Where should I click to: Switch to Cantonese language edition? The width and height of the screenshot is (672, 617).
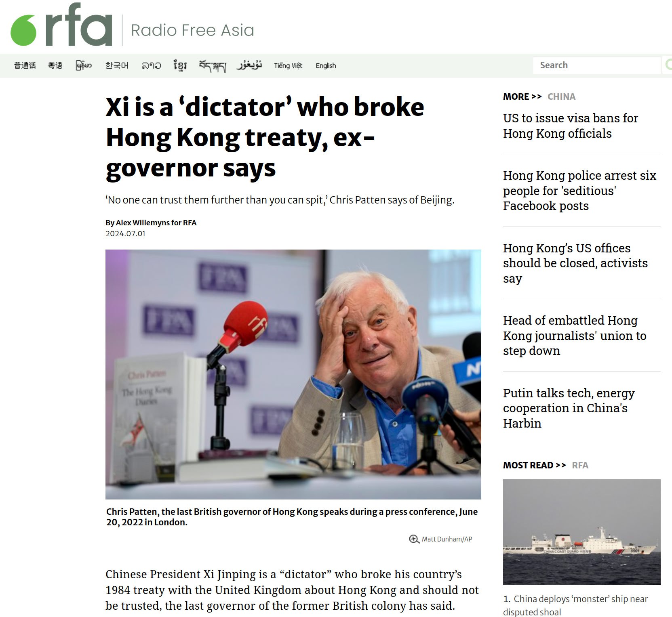tap(55, 65)
